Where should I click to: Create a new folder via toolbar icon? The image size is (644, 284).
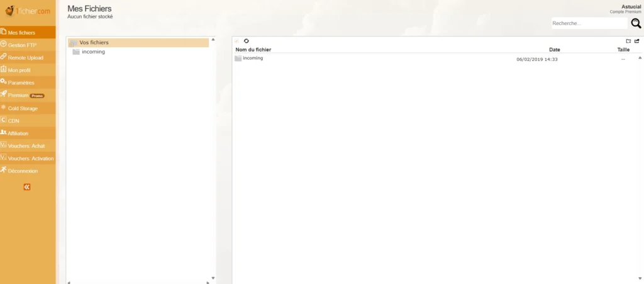628,41
